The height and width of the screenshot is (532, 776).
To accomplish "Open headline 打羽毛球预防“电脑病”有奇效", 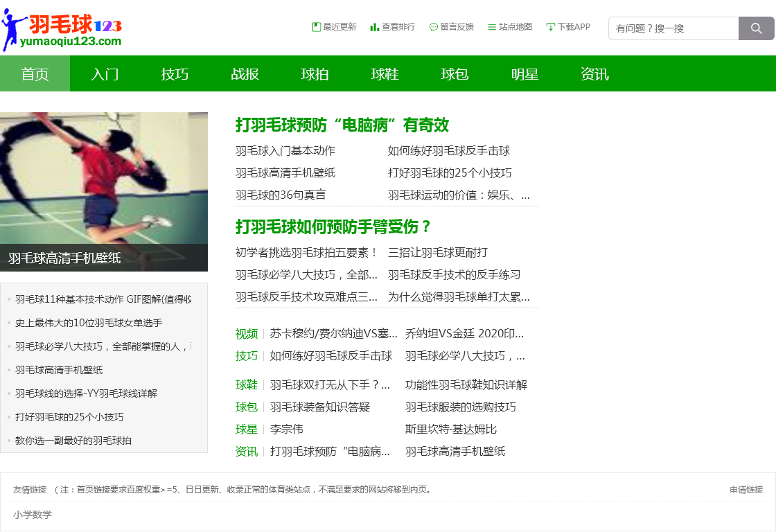I will pos(342,125).
